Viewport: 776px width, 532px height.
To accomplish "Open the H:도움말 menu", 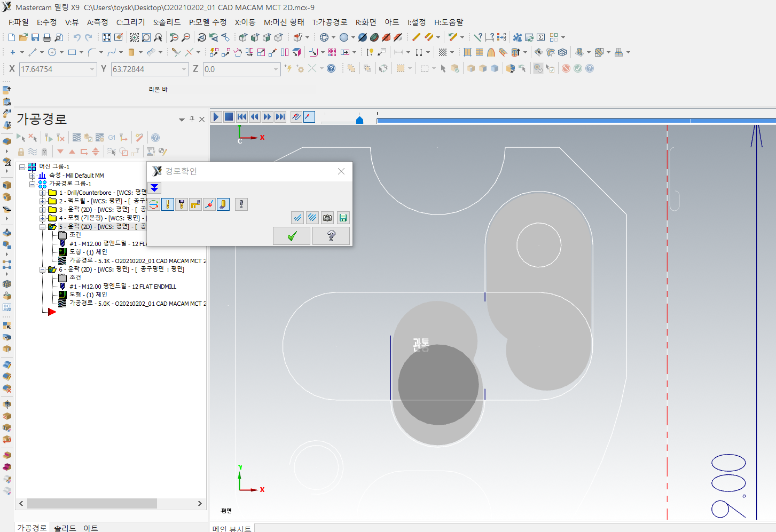I will pyautogui.click(x=449, y=22).
